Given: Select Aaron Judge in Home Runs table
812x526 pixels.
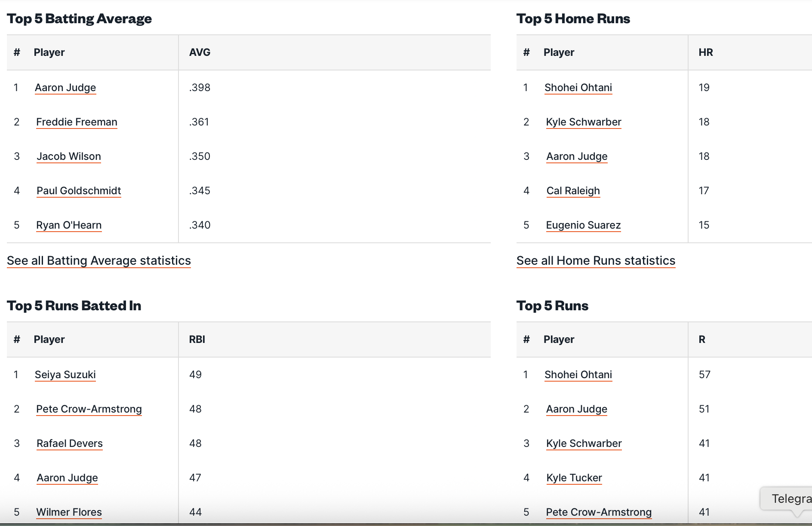Looking at the screenshot, I should coord(577,156).
